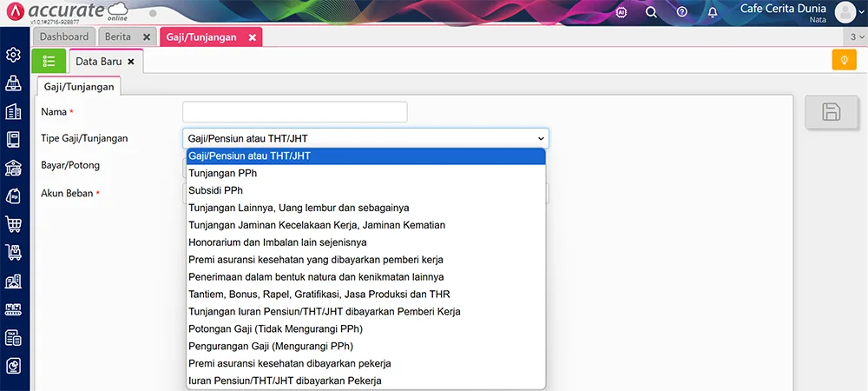Click the save floppy disk button
The image size is (868, 391).
tap(831, 111)
